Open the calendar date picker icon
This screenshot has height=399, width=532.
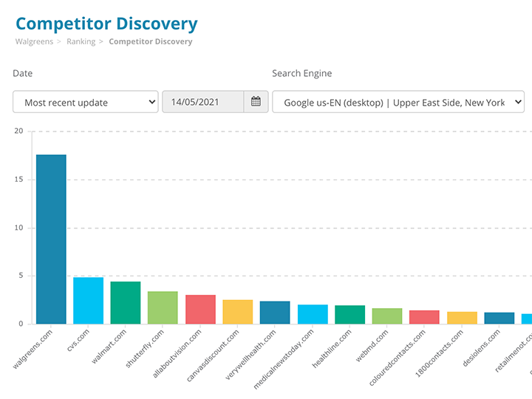(256, 102)
